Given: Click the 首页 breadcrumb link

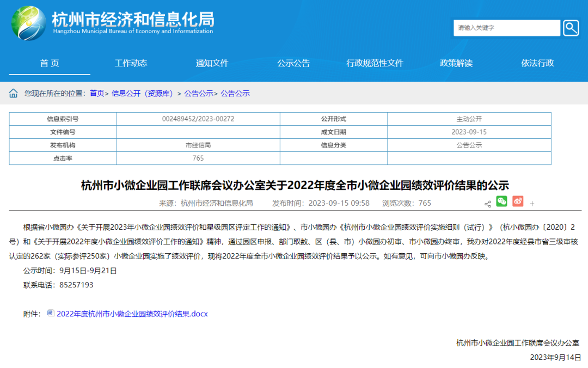Looking at the screenshot, I should coord(97,93).
